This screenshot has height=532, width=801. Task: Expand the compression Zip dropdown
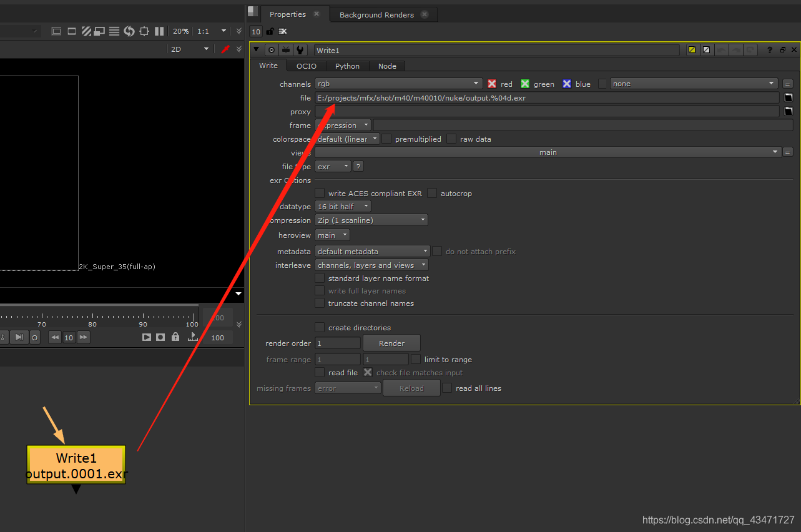coord(371,220)
